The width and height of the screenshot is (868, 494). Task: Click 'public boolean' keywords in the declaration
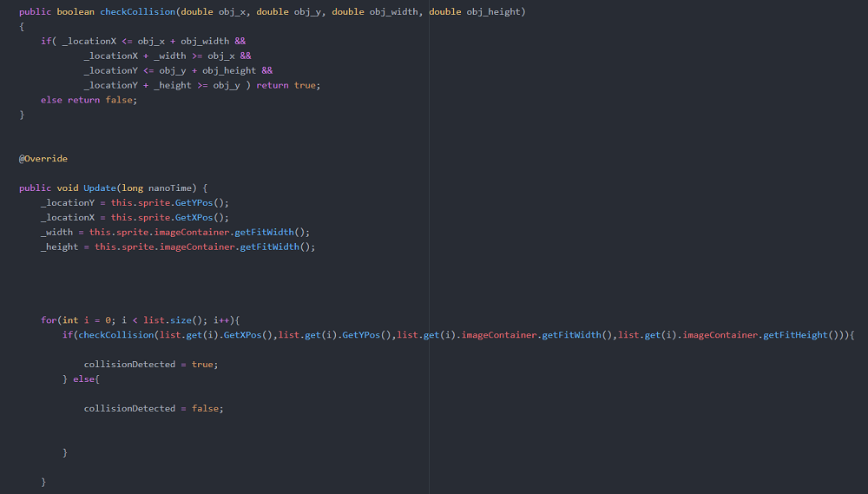pyautogui.click(x=56, y=11)
